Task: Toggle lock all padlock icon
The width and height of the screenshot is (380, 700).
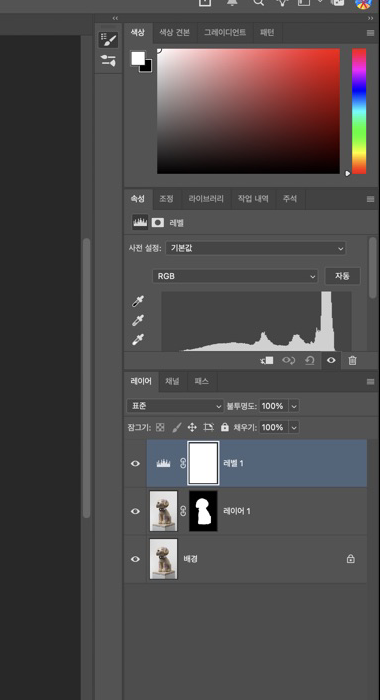Action: click(225, 427)
